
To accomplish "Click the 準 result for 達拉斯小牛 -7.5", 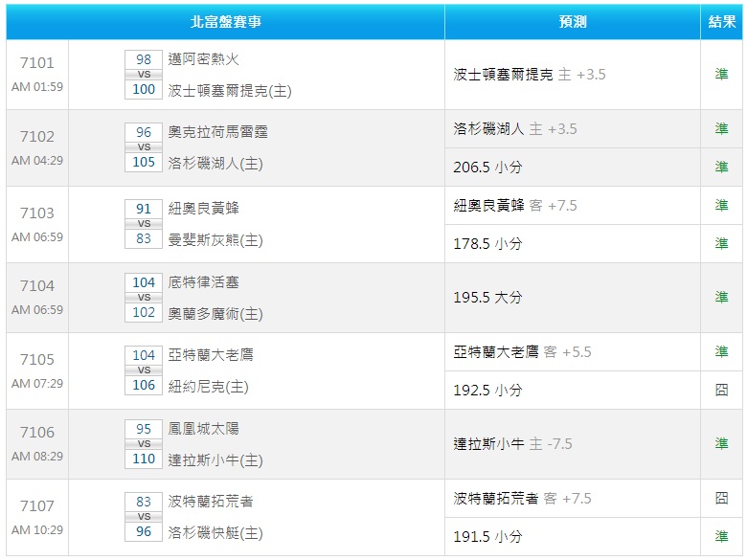I will tap(721, 443).
